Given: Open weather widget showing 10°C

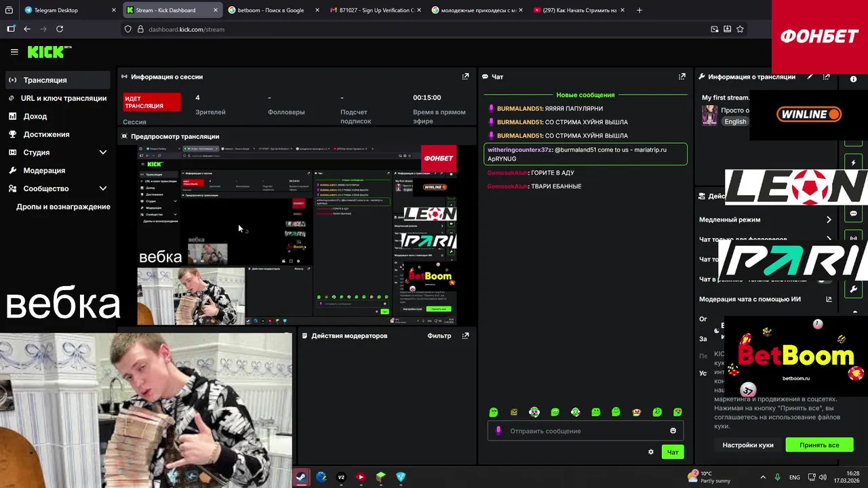Looking at the screenshot, I should 709,477.
